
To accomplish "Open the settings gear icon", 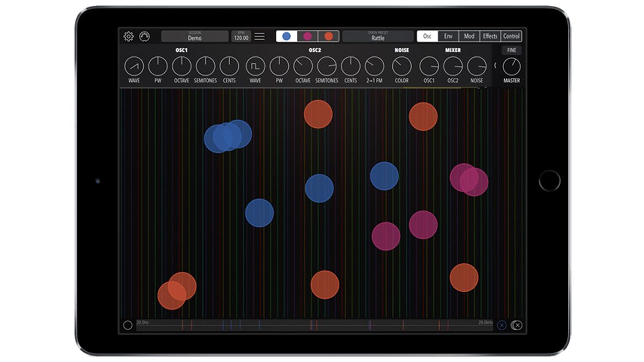I will click(128, 35).
